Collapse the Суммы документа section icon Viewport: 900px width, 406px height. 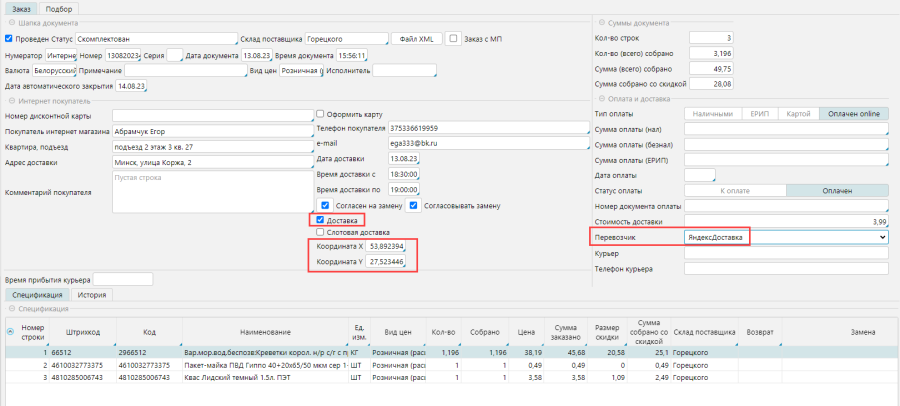click(600, 23)
